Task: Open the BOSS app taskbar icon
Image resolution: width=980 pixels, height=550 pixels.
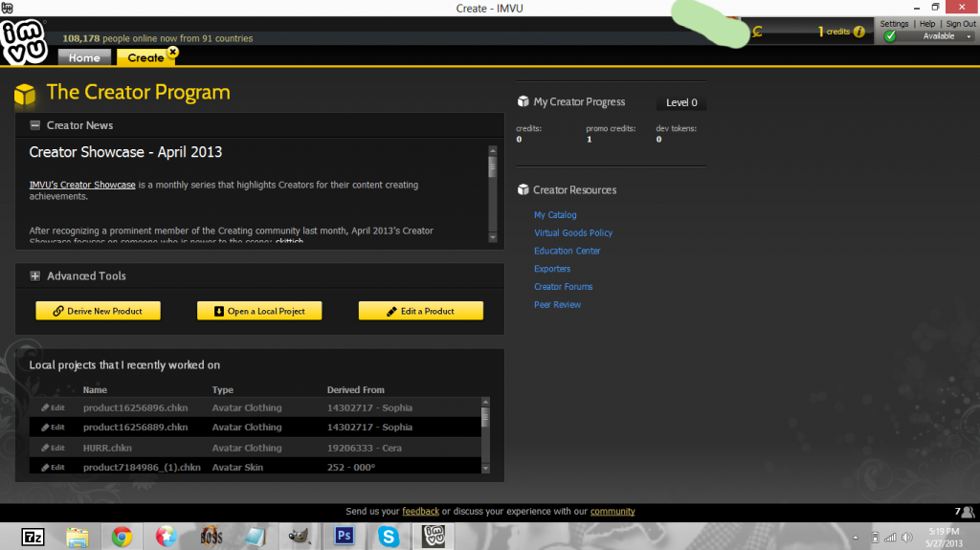Action: 212,537
